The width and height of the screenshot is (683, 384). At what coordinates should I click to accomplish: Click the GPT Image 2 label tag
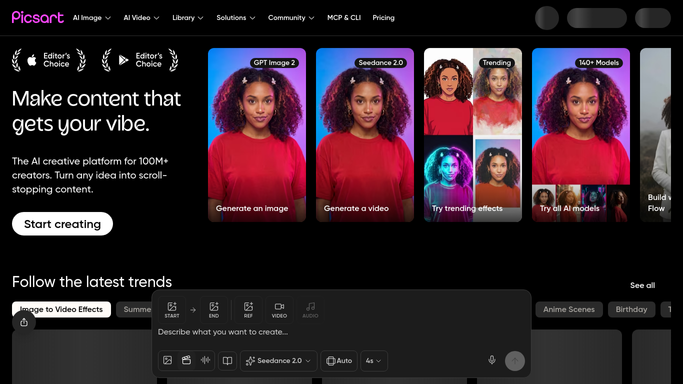tap(274, 63)
